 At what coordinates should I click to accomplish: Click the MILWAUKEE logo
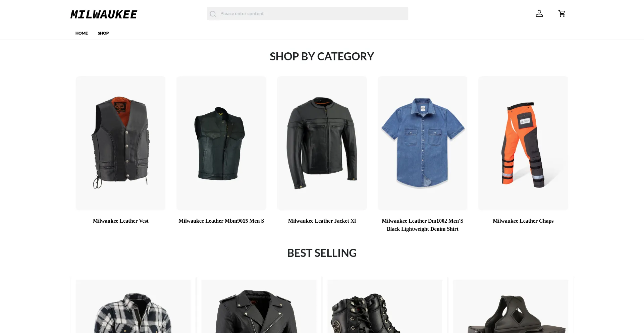click(104, 14)
